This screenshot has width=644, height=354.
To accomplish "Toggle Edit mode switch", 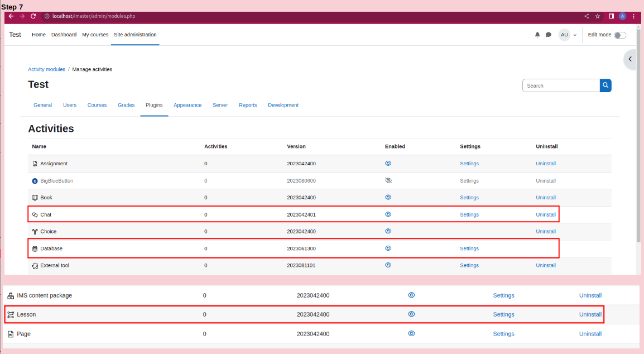I will tap(620, 35).
